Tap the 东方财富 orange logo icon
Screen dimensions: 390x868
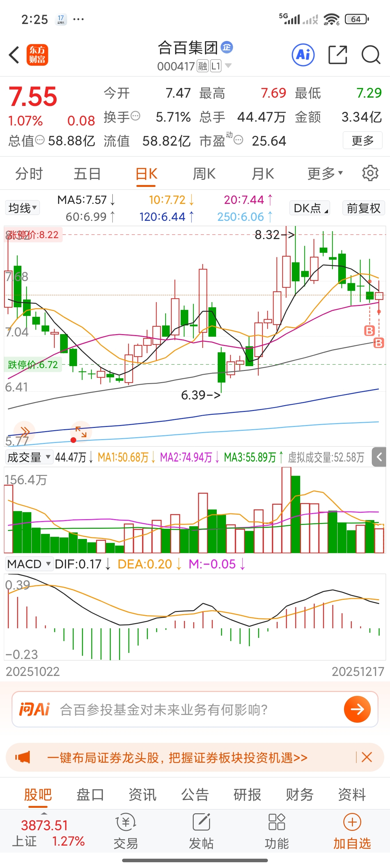[37, 55]
